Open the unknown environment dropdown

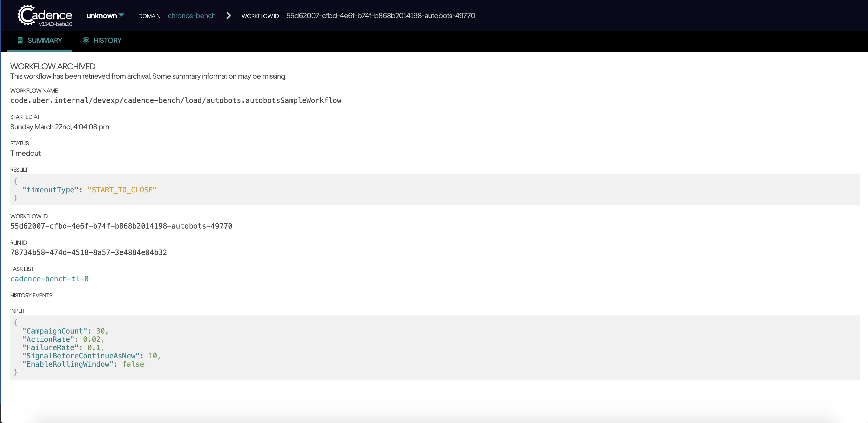coord(102,16)
